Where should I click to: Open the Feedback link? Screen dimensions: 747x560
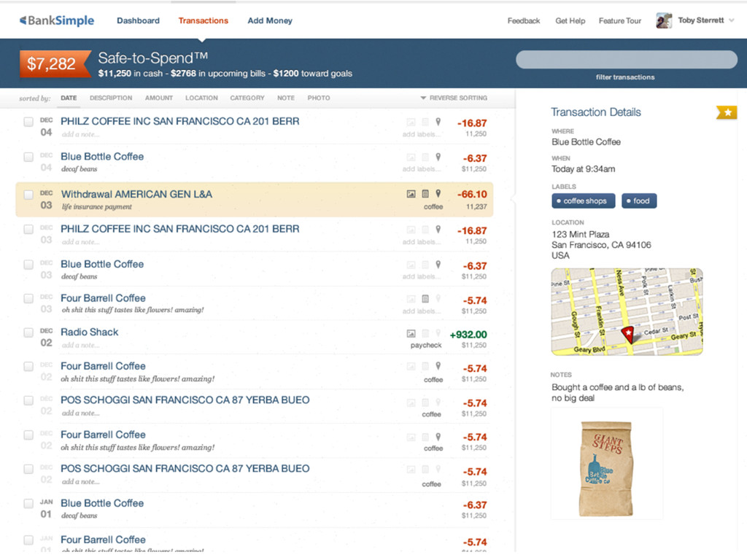(524, 21)
